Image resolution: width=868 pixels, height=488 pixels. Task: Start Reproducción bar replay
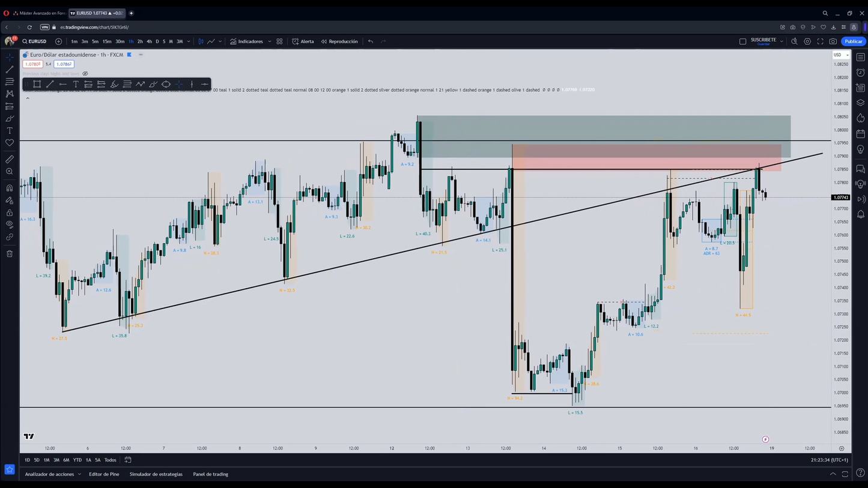(339, 41)
